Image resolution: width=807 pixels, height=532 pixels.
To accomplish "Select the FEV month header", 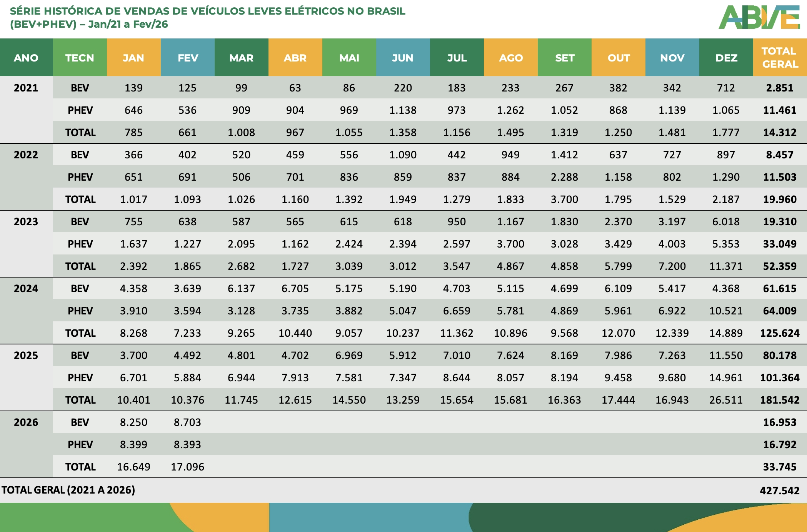I will coord(188,58).
